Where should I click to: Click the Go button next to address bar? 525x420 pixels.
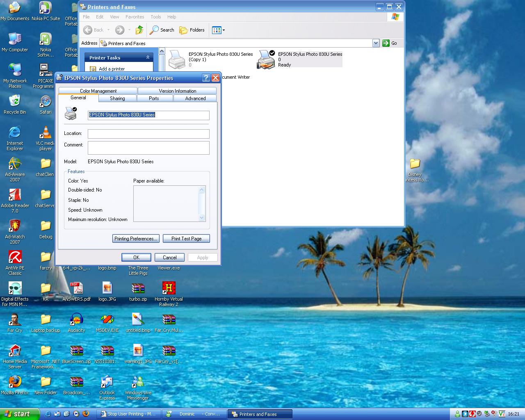tap(390, 43)
